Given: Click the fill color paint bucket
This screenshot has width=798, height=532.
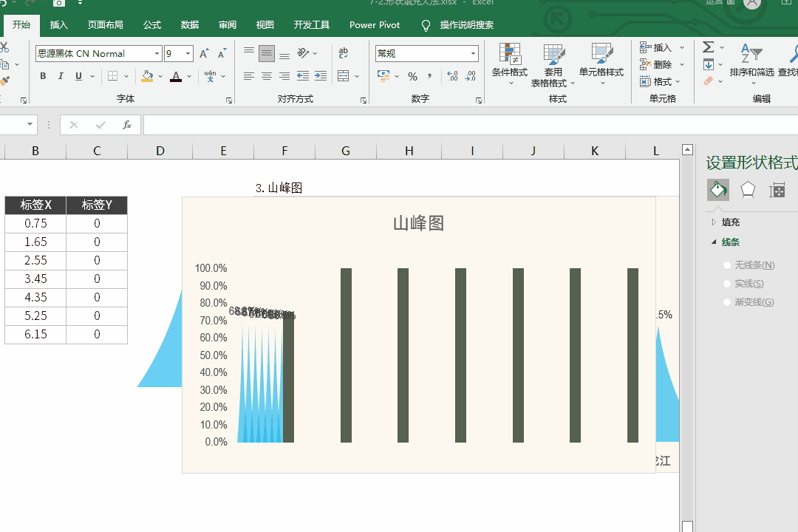Looking at the screenshot, I should [x=148, y=76].
